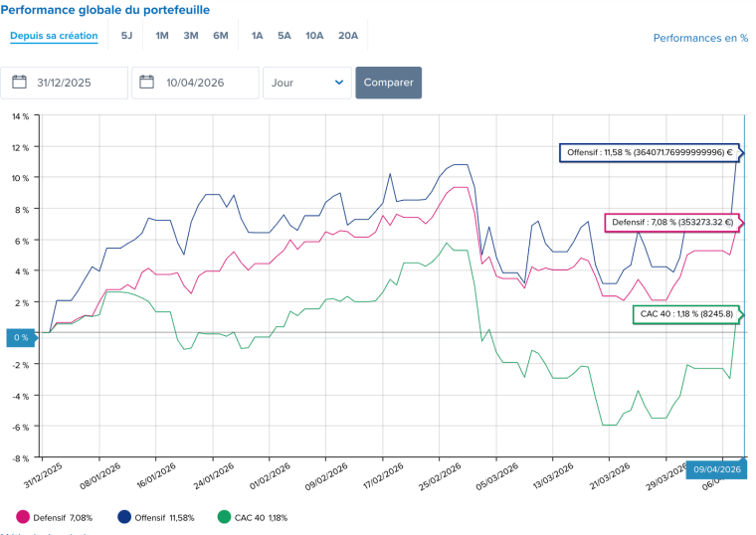Toggle the Offensif series blue legend dot
The width and height of the screenshot is (756, 535).
125,517
